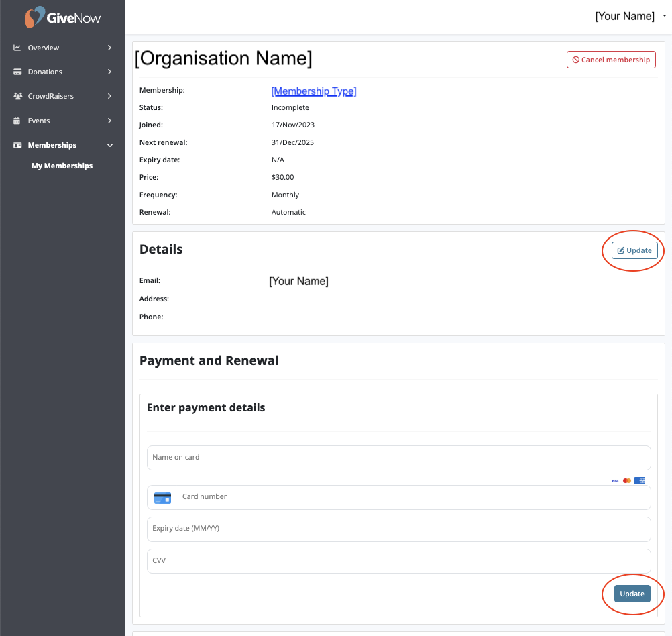The width and height of the screenshot is (672, 636).
Task: Click the Payment and Renewal heading
Action: [209, 361]
